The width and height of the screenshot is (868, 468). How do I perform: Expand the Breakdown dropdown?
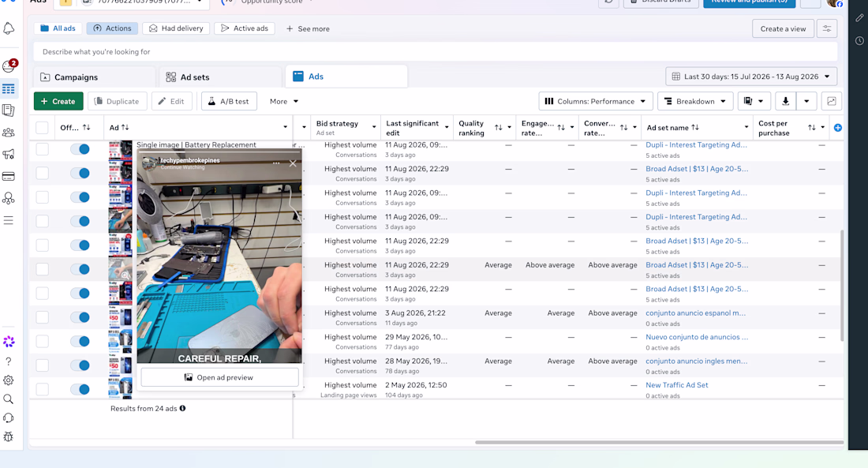pos(695,101)
